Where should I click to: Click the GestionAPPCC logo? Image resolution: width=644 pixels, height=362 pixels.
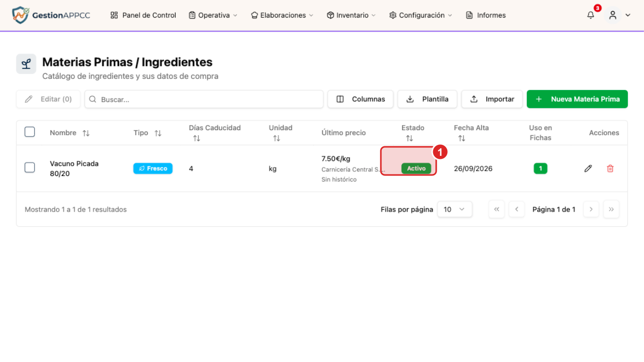51,15
